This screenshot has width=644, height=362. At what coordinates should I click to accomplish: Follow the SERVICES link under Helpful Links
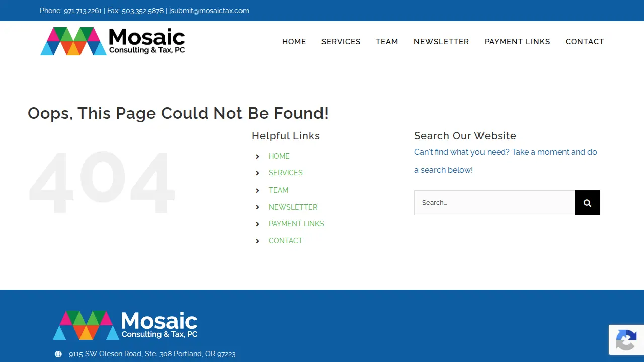(286, 173)
